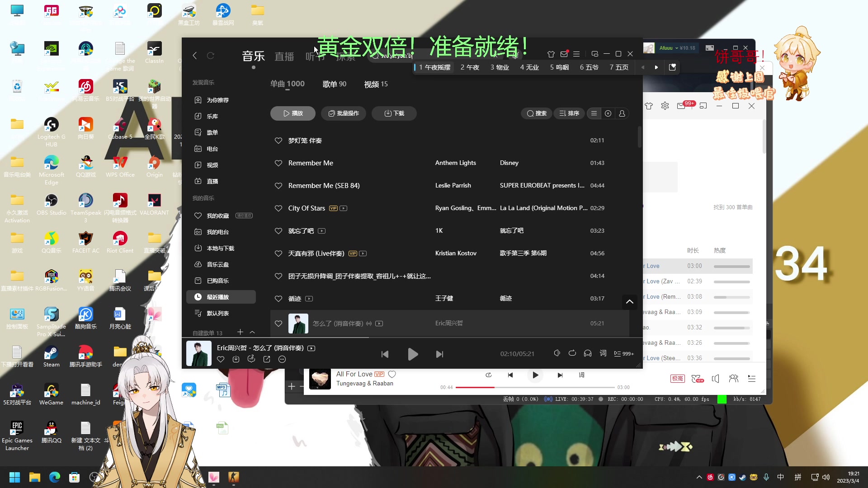868x488 pixels.
Task: Expand KuGou play queue 999+
Action: click(624, 354)
